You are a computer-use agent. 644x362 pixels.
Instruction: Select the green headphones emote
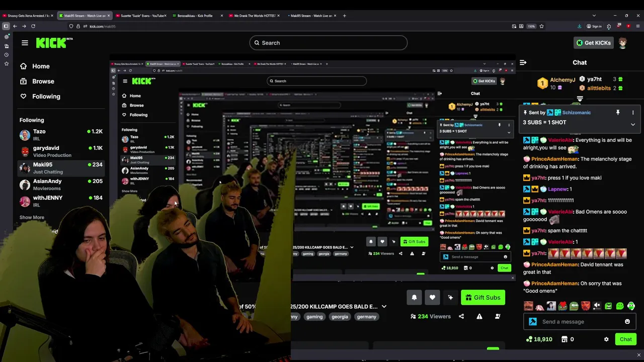point(631,306)
